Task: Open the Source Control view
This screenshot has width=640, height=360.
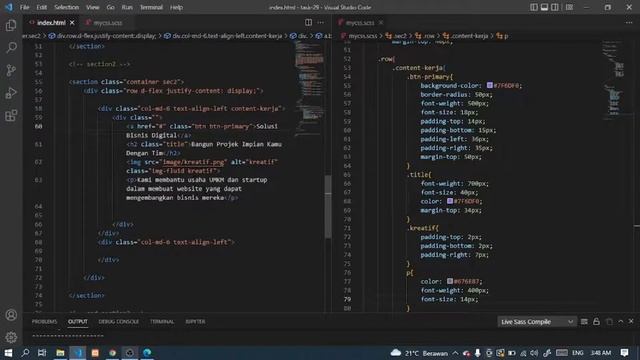Action: coord(11,70)
